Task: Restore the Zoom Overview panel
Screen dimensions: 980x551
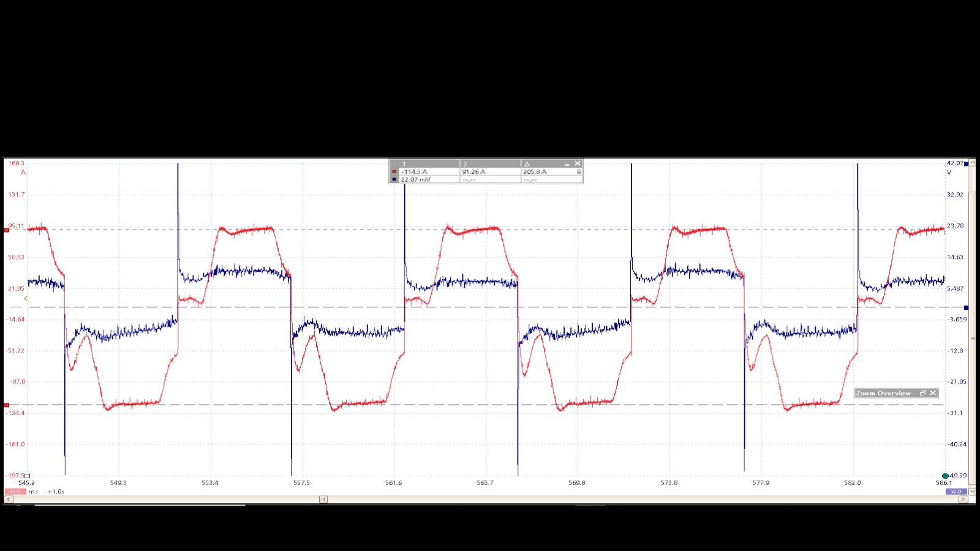Action: point(923,393)
